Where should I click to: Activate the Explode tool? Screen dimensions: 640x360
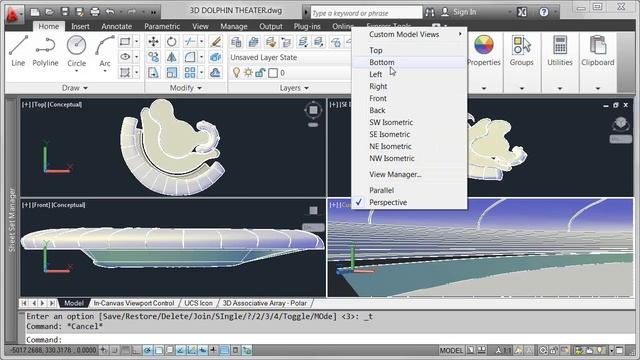[x=216, y=57]
